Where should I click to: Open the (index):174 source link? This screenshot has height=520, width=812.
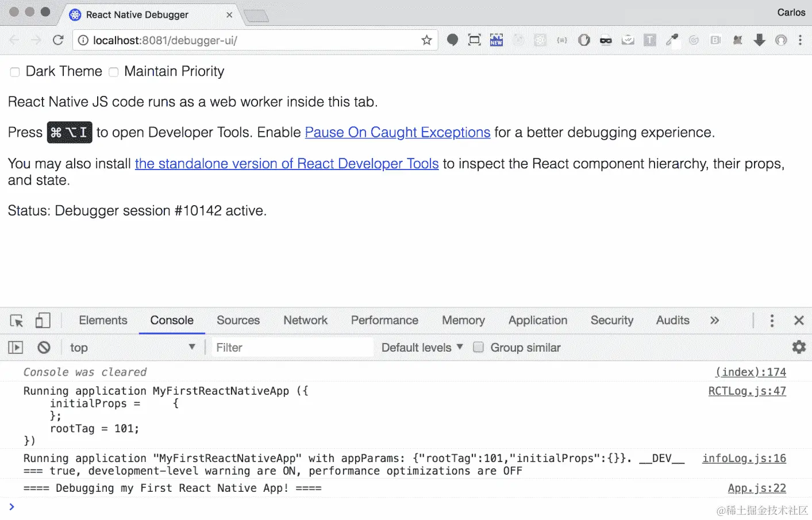(751, 372)
